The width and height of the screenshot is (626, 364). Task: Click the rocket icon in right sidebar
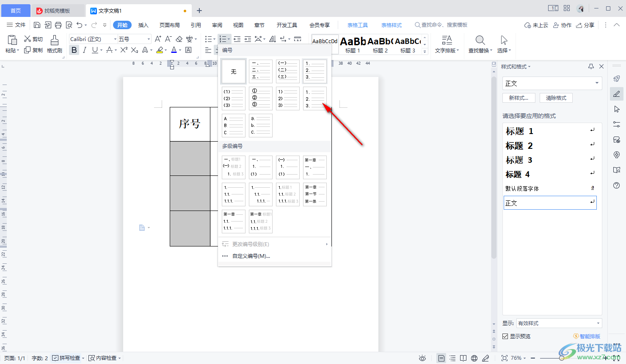617,79
